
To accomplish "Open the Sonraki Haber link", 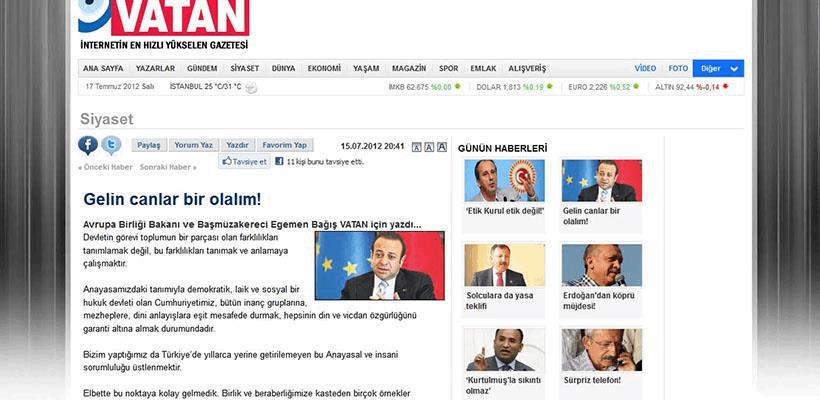I will (x=168, y=167).
